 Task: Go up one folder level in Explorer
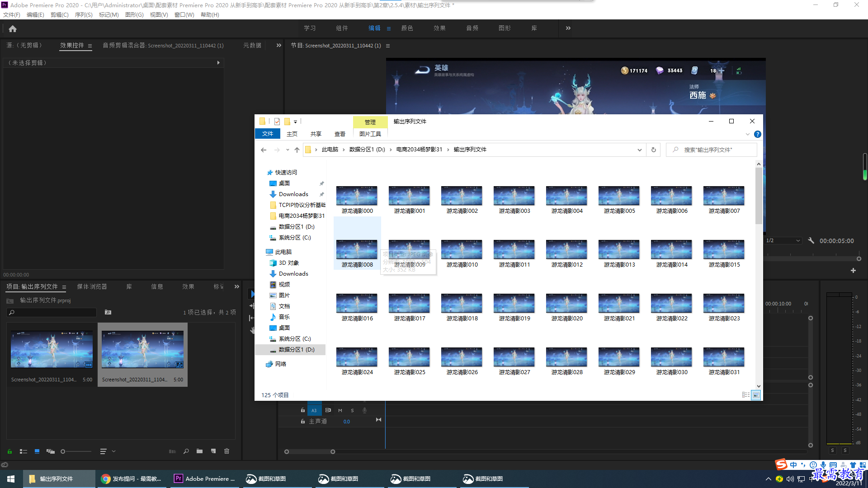pyautogui.click(x=297, y=150)
